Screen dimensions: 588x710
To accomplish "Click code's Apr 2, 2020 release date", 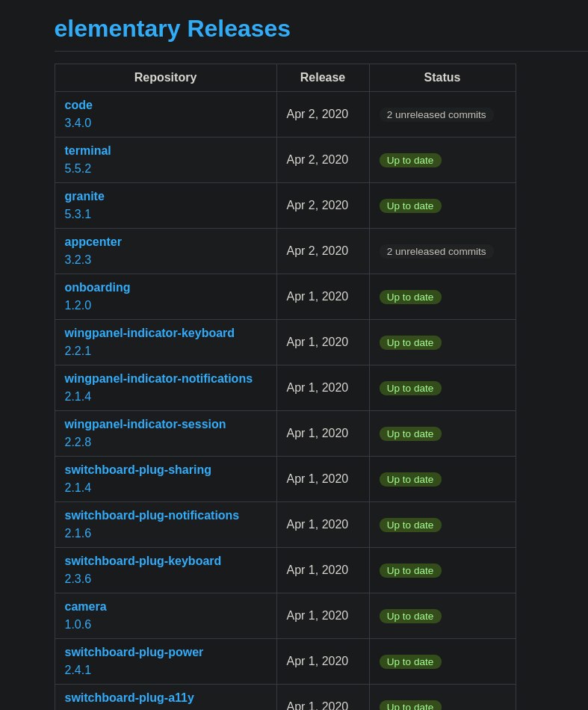I will pos(318,114).
